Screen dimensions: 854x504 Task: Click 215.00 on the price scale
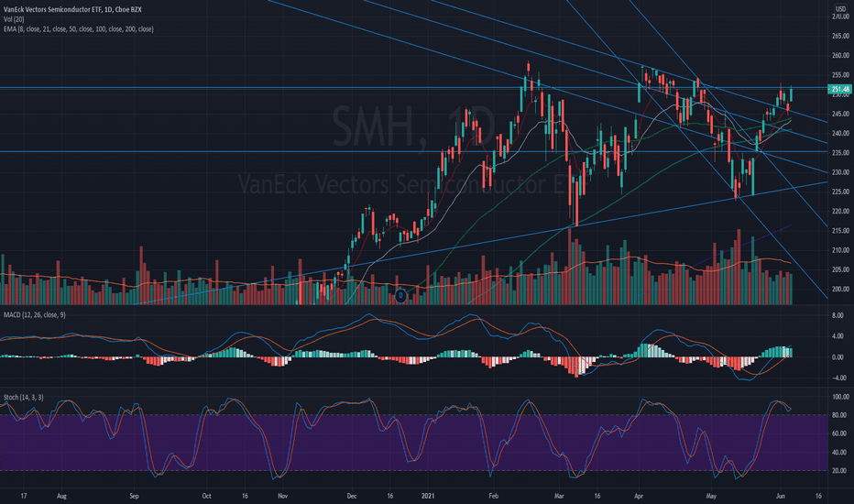pos(840,231)
